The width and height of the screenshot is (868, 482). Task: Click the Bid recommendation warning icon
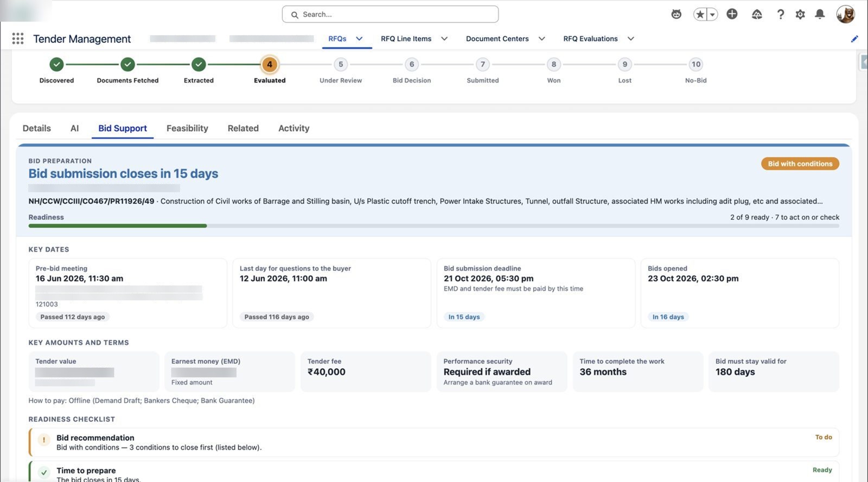click(x=44, y=440)
